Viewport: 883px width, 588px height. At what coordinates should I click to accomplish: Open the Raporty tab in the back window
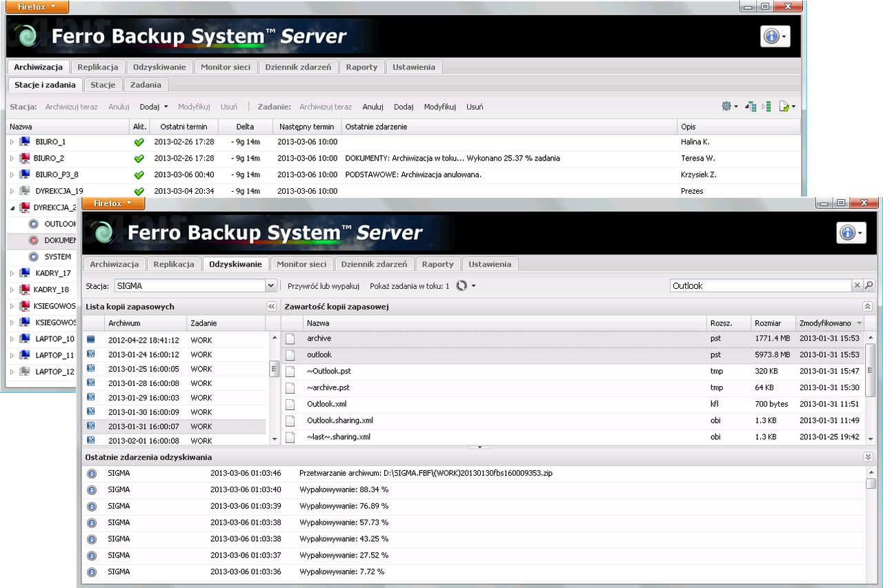point(362,67)
